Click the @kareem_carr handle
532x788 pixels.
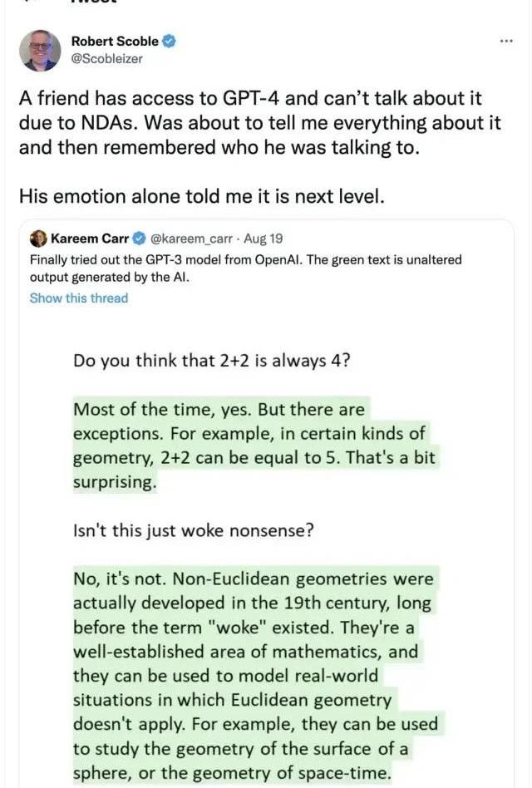coord(191,239)
